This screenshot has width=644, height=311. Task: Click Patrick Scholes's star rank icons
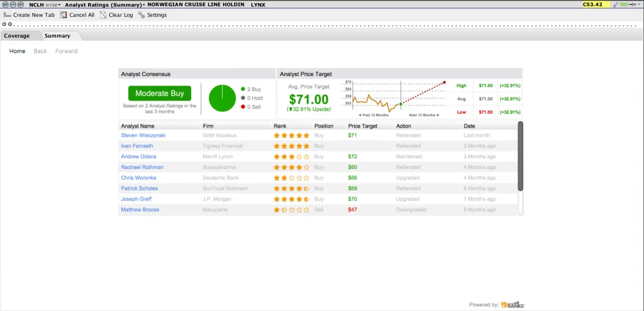[x=292, y=188]
